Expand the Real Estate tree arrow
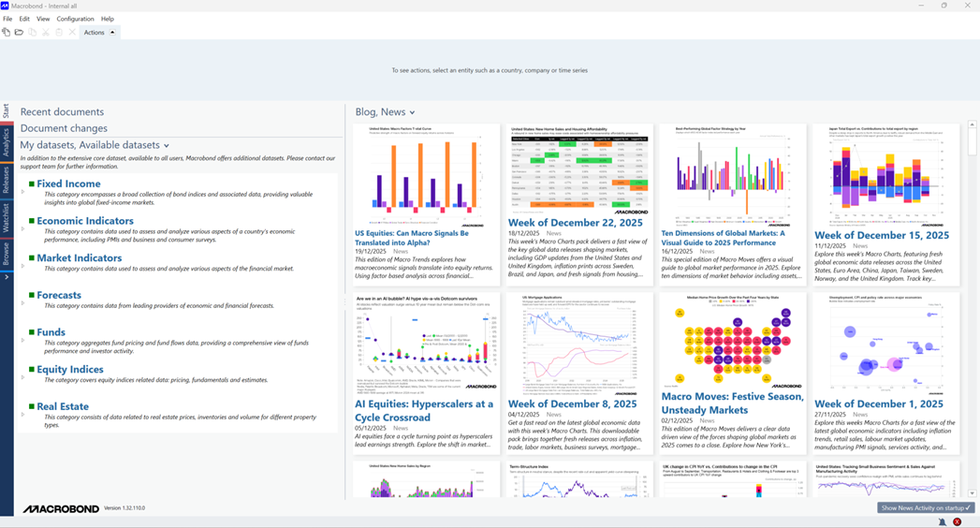This screenshot has height=528, width=980. coord(23,415)
